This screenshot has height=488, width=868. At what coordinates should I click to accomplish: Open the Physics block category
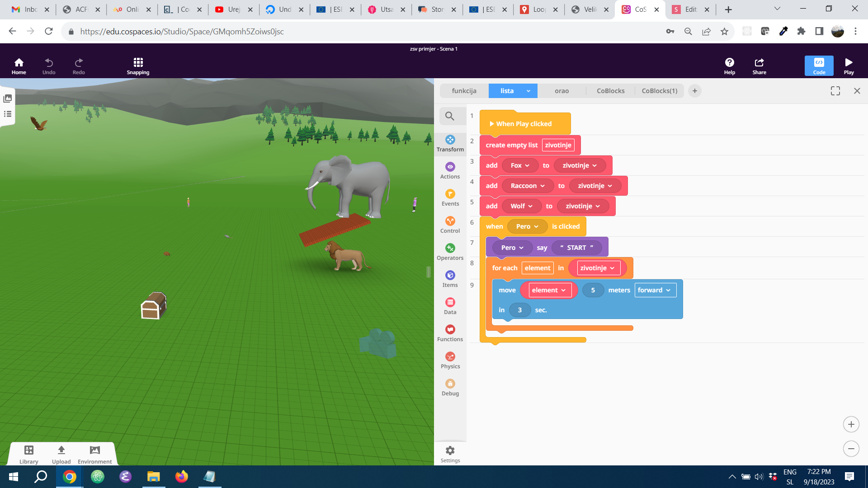[x=450, y=361]
